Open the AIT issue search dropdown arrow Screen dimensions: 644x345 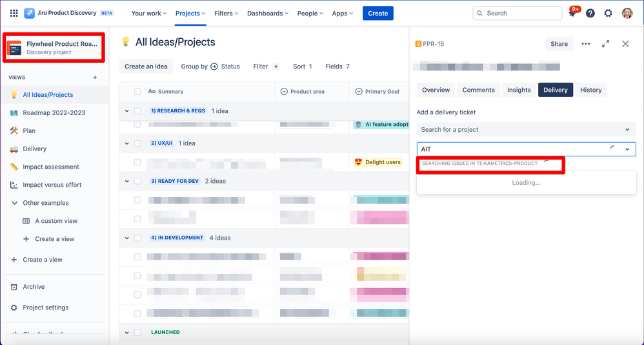tap(627, 149)
